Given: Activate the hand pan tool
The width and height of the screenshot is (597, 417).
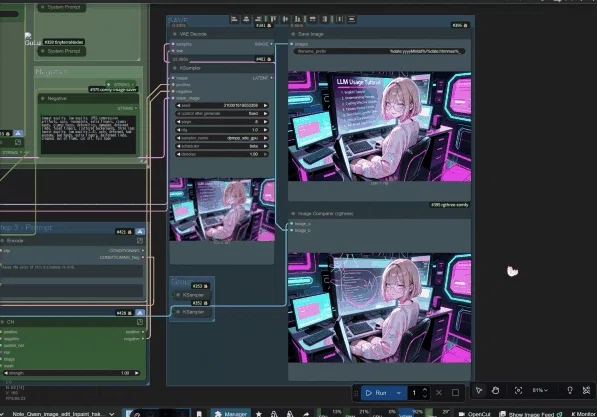Looking at the screenshot, I should pyautogui.click(x=495, y=390).
